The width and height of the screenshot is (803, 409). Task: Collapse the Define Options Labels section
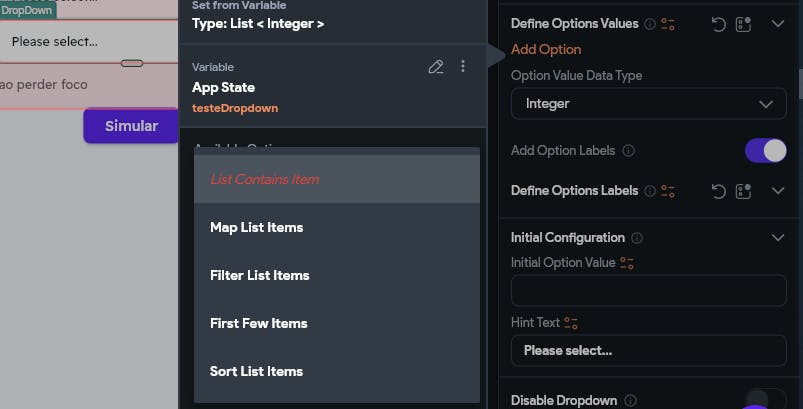pyautogui.click(x=778, y=191)
